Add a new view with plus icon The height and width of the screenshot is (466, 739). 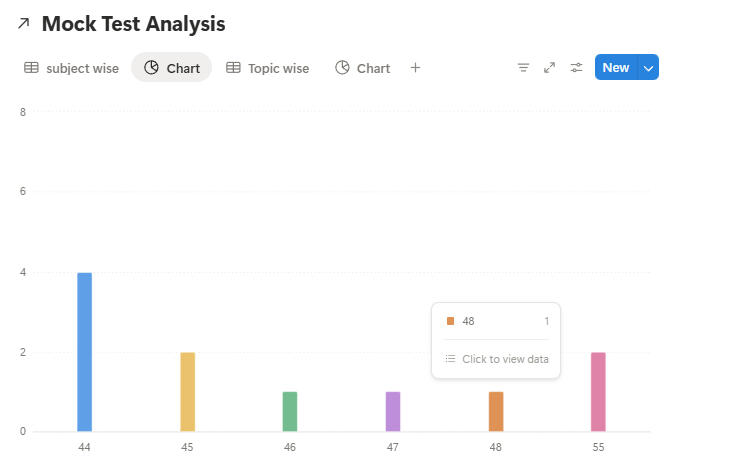click(416, 68)
